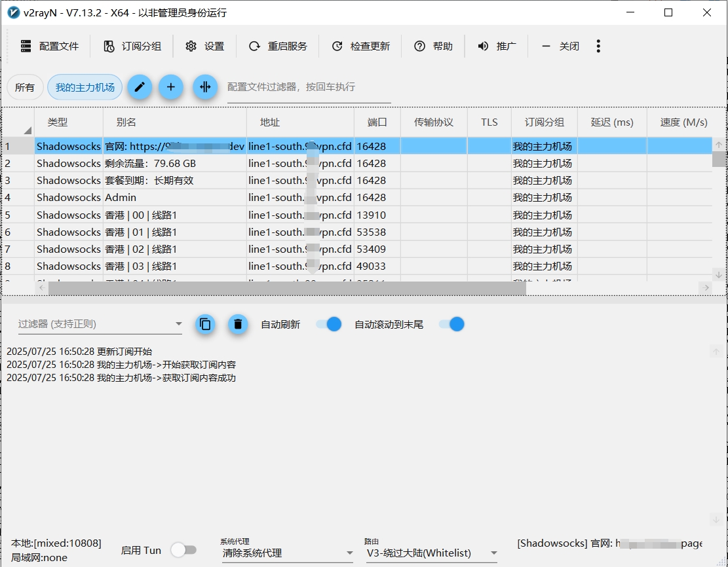Click the 重启服务 restart service button
The height and width of the screenshot is (567, 728).
[278, 46]
